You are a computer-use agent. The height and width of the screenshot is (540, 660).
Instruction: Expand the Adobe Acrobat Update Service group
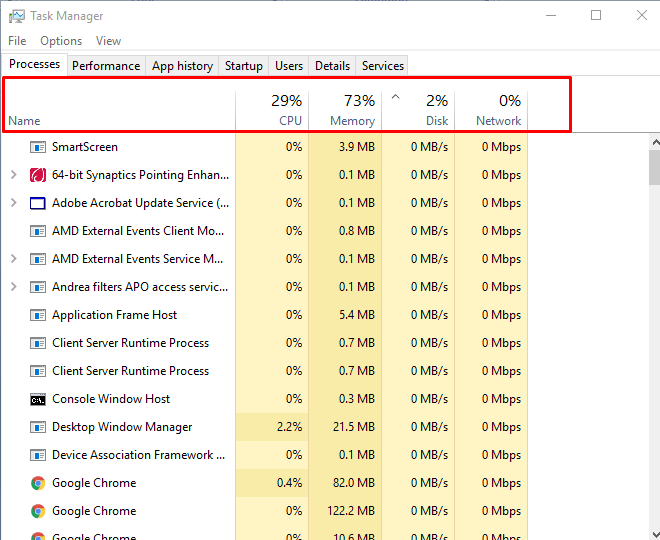tap(13, 203)
